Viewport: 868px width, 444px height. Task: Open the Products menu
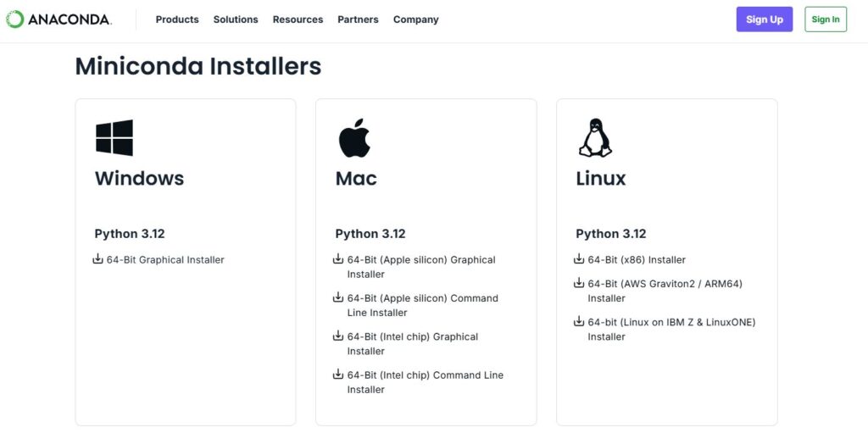coord(177,19)
